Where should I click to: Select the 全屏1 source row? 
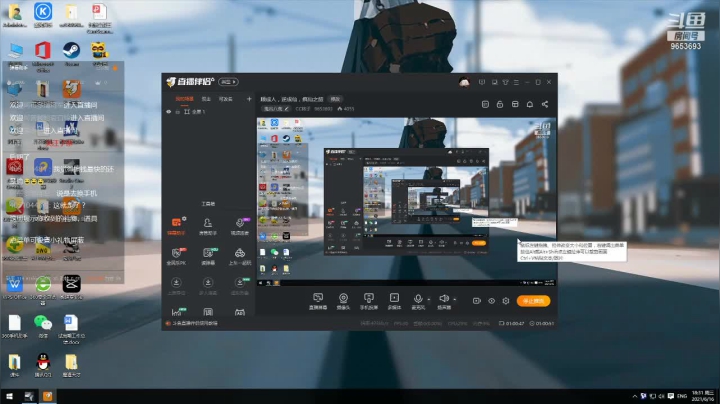click(209, 112)
